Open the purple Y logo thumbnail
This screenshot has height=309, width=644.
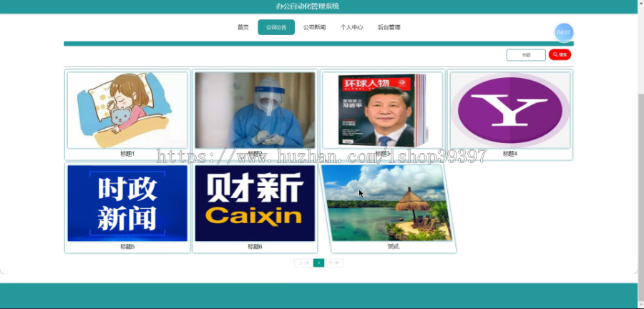click(509, 110)
